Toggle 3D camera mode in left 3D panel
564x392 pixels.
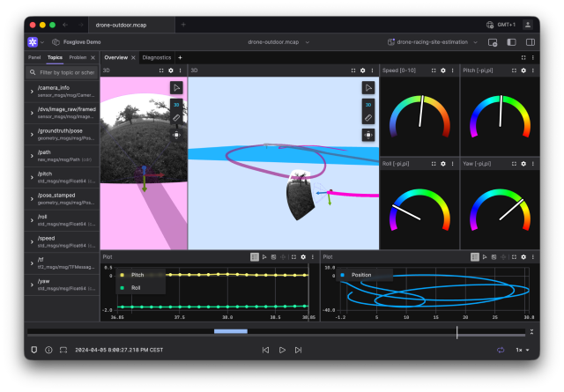176,103
